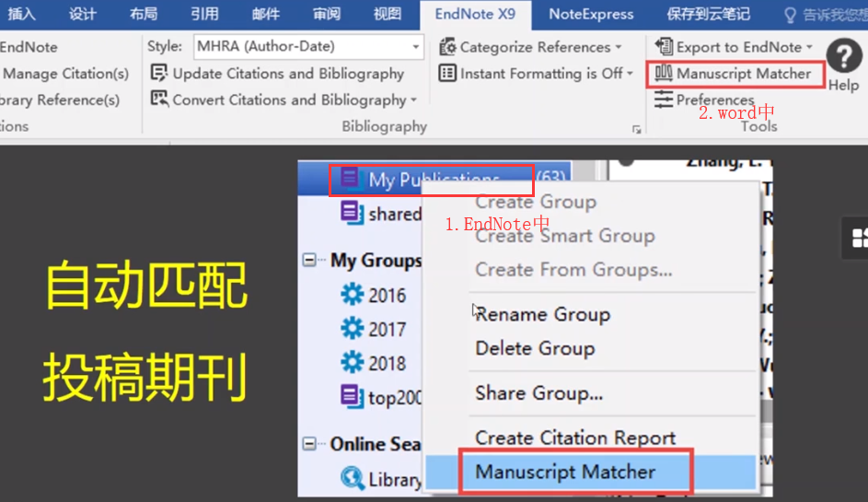868x502 pixels.
Task: Select the 2017 group label
Action: click(x=387, y=329)
